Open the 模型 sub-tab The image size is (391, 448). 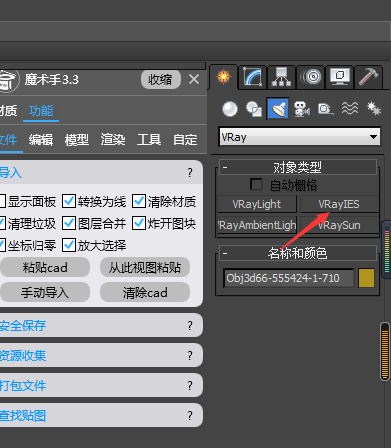click(77, 140)
